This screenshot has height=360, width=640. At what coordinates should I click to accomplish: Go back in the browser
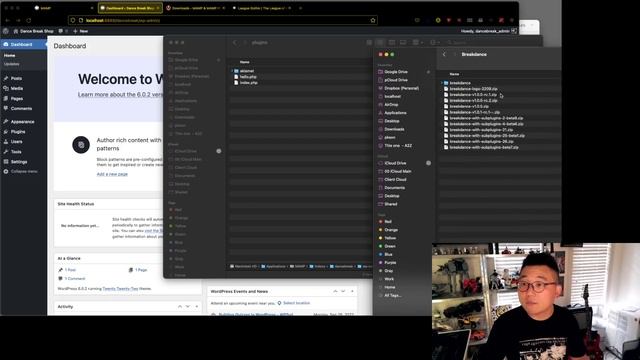point(8,20)
